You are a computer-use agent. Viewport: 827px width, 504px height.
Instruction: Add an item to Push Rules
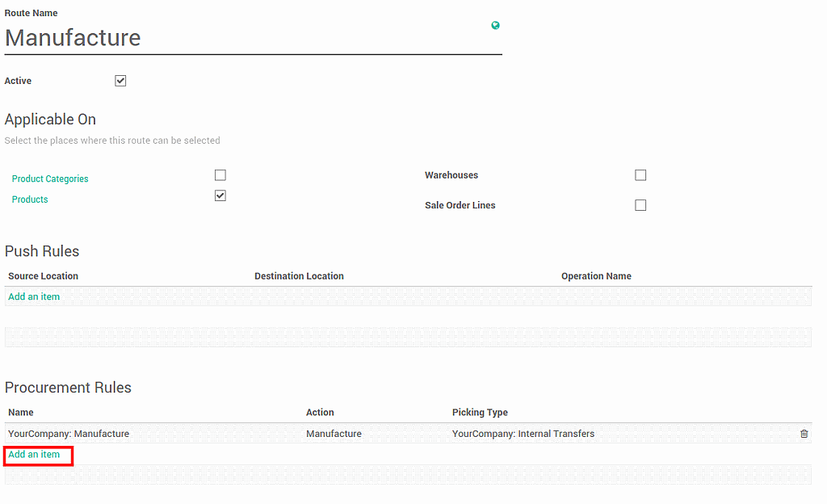[x=34, y=296]
